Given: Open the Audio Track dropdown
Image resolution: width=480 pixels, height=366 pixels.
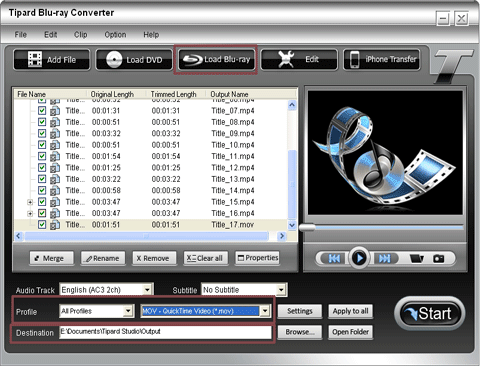Looking at the screenshot, I should coord(147,290).
